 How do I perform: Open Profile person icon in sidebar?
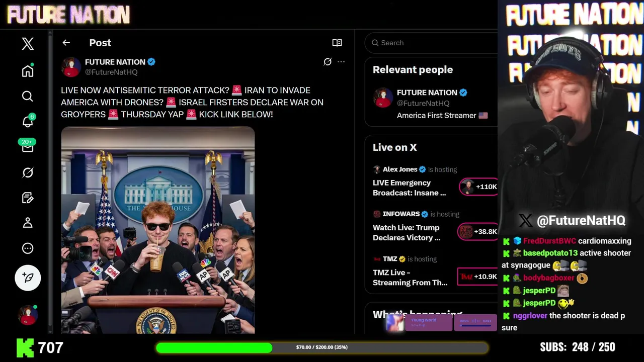tap(28, 223)
